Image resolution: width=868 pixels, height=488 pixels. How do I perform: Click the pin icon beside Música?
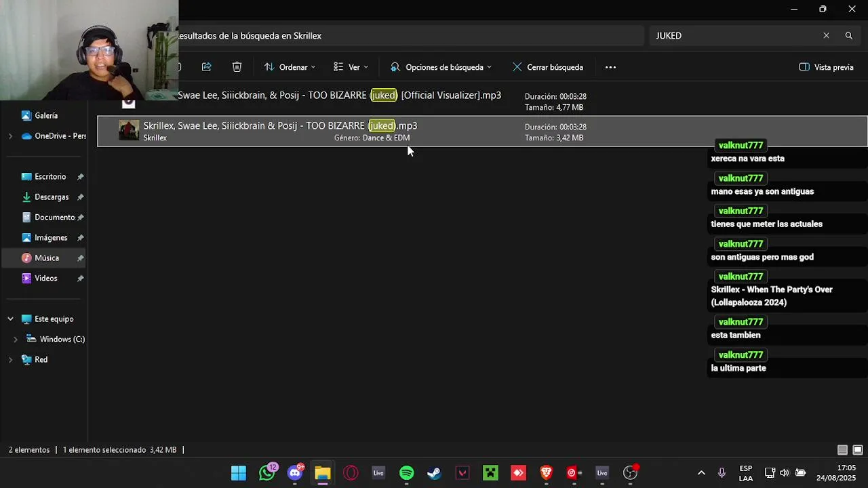pos(80,258)
